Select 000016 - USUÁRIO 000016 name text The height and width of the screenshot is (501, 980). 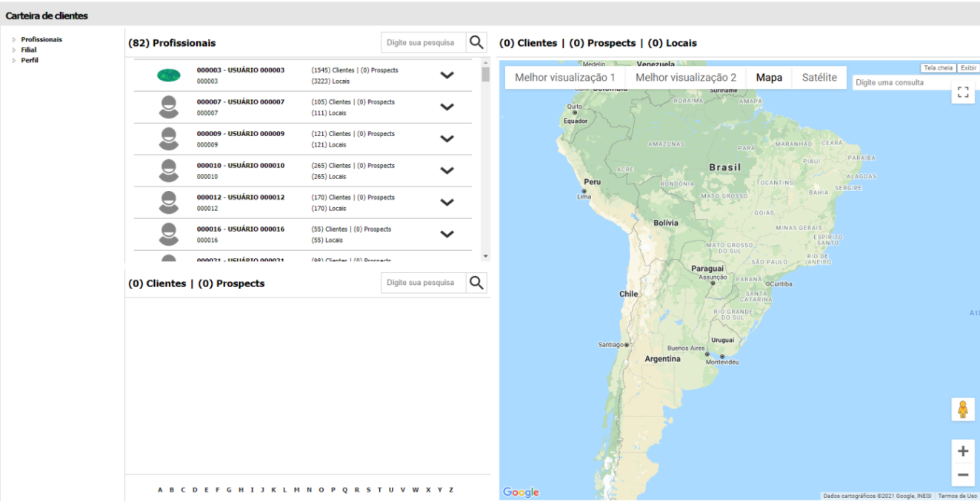click(241, 229)
